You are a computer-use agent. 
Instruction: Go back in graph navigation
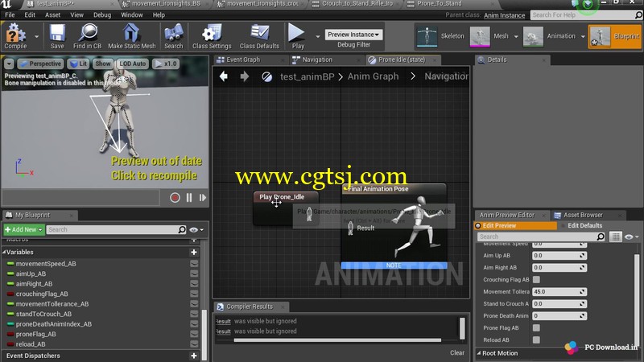click(224, 76)
